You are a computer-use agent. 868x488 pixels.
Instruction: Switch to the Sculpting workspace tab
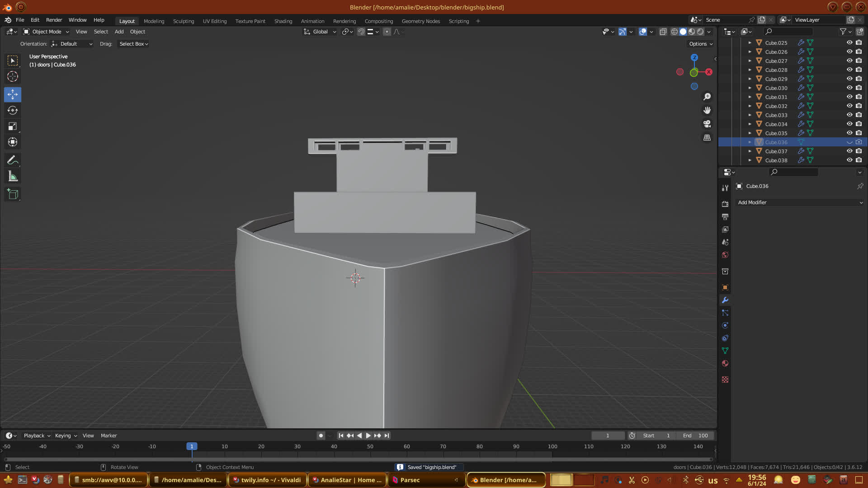click(183, 21)
